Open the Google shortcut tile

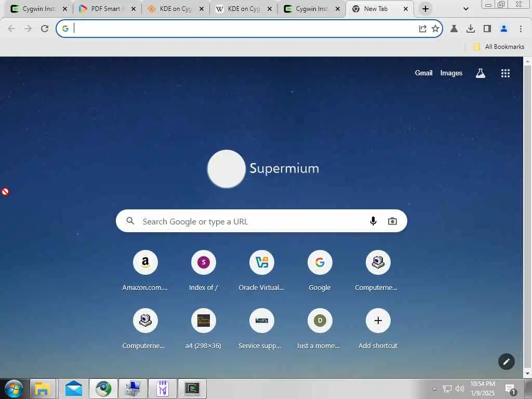point(320,270)
